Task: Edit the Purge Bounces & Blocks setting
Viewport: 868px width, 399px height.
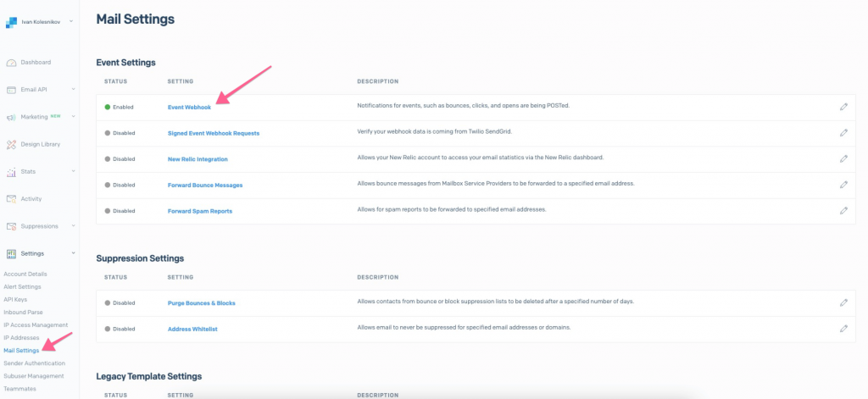Action: (843, 302)
